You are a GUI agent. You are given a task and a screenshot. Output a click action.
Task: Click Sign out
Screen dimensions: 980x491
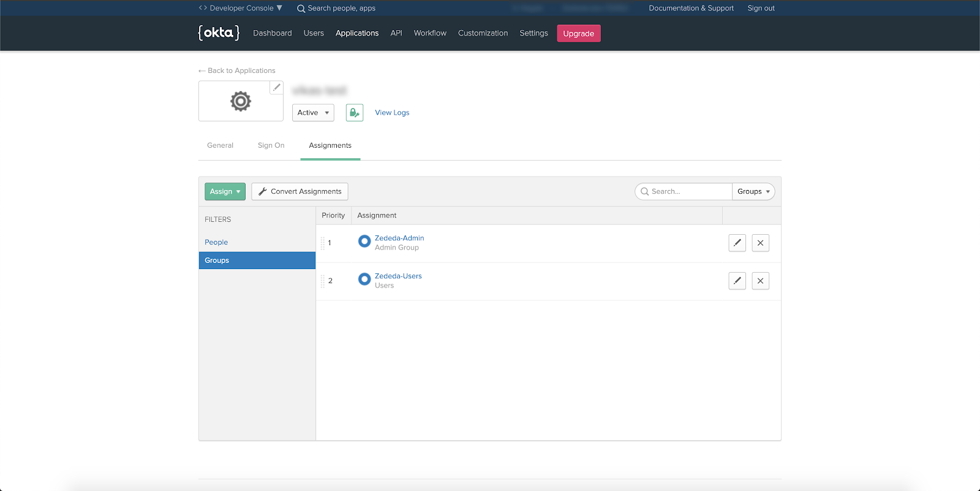(x=761, y=8)
